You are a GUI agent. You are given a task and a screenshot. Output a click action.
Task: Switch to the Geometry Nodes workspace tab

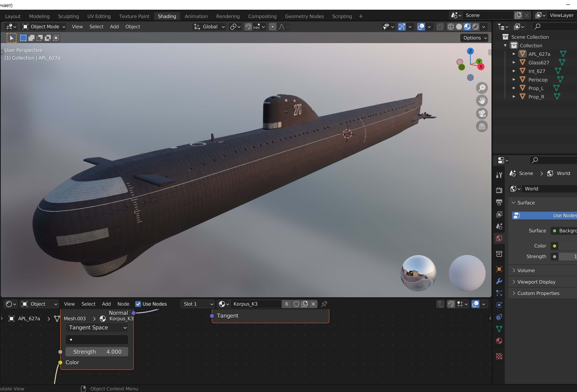point(304,16)
